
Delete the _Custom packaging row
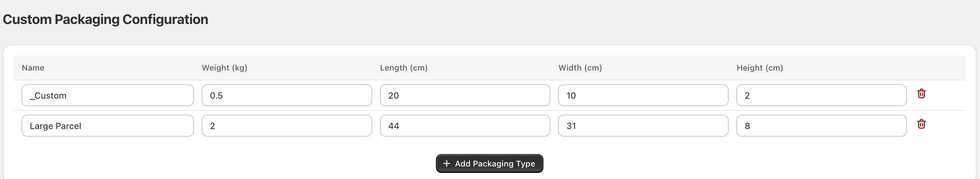point(921,94)
